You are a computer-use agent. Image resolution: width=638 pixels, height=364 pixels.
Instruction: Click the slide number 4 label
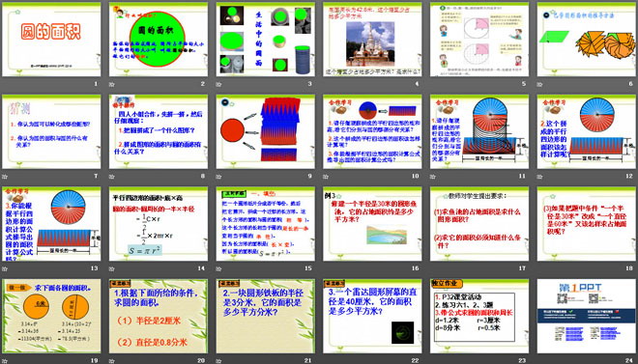point(417,84)
